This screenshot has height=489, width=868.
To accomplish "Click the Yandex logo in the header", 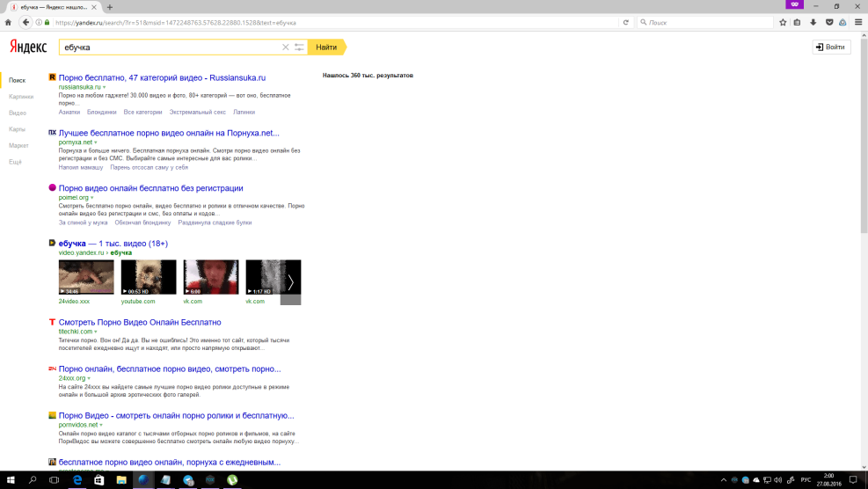I will (28, 47).
